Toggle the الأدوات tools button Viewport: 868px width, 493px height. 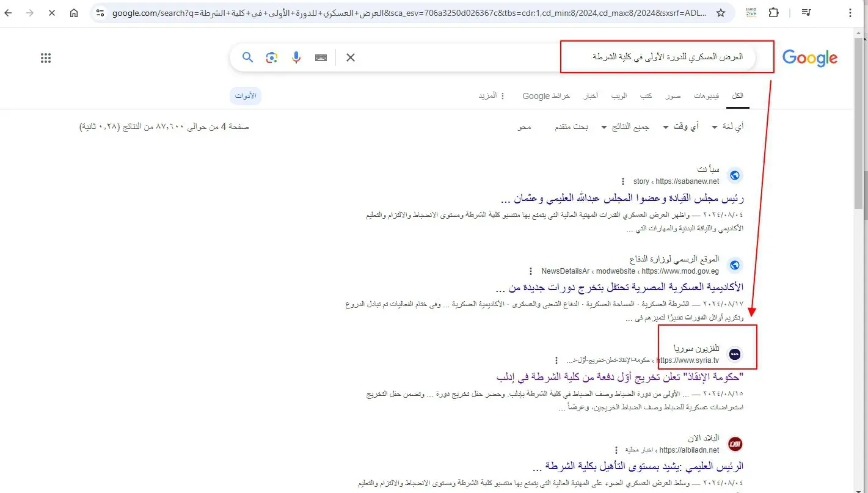click(x=246, y=96)
